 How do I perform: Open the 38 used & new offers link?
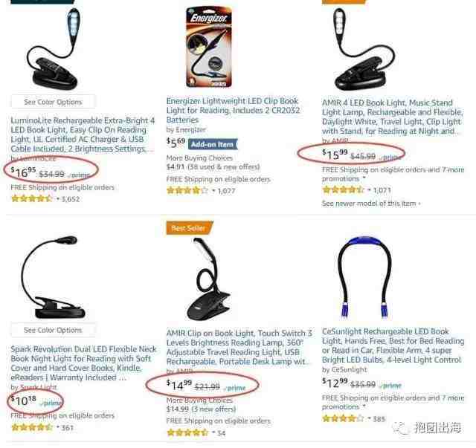pos(224,166)
